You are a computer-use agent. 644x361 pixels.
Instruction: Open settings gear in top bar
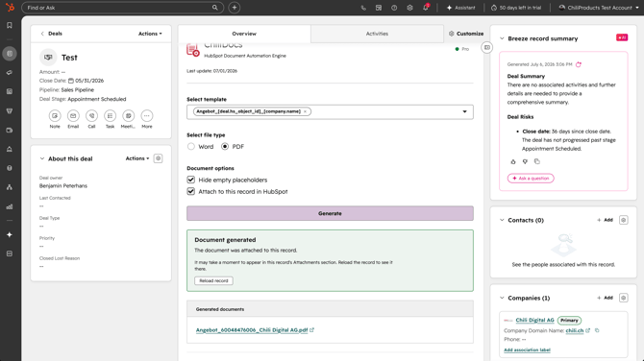pyautogui.click(x=409, y=8)
